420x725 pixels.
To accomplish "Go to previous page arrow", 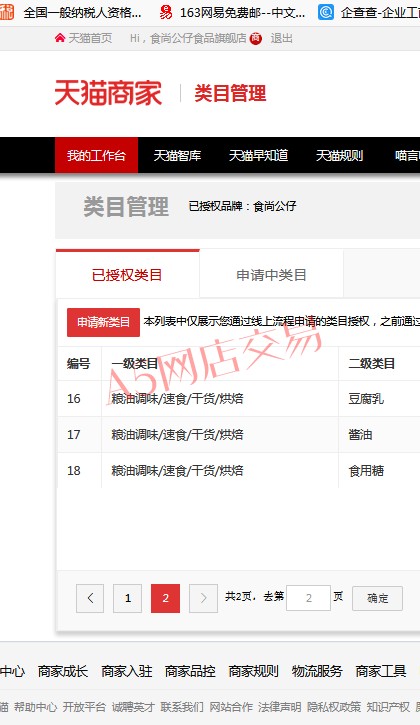I will [x=90, y=598].
